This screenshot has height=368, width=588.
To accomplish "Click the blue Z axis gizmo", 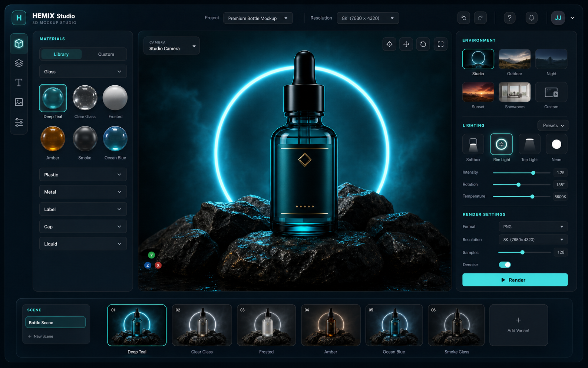I will coord(148,265).
